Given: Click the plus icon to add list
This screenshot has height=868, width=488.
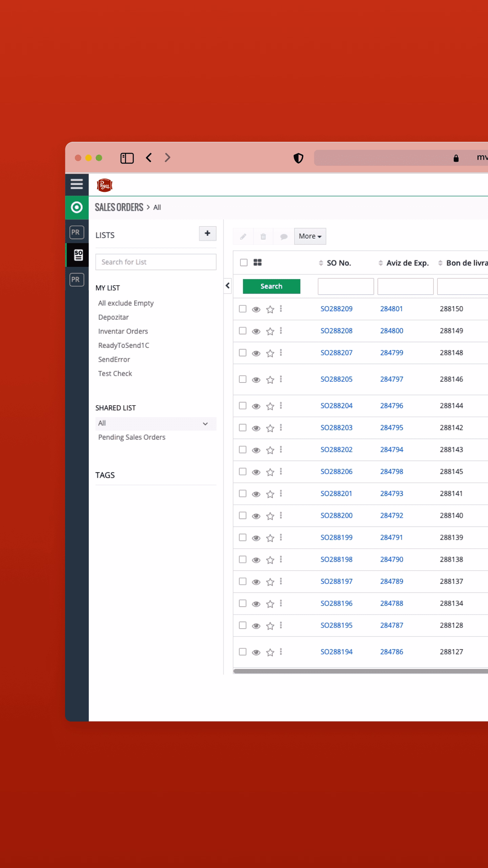Looking at the screenshot, I should 207,234.
